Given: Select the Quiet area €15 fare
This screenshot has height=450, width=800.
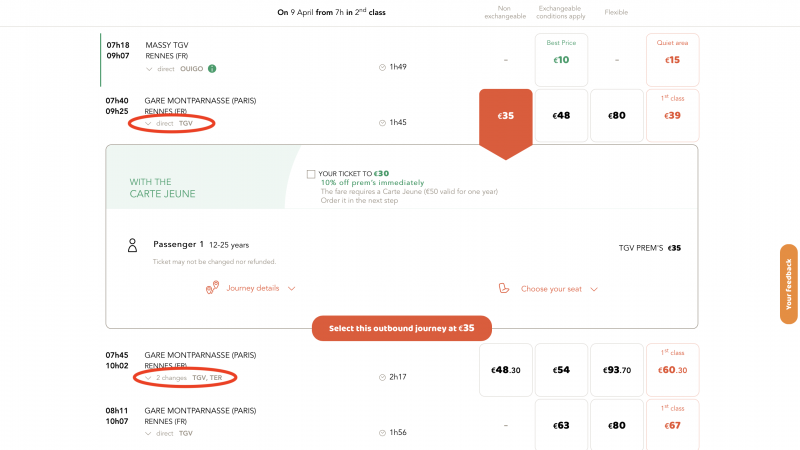Looking at the screenshot, I should 672,60.
